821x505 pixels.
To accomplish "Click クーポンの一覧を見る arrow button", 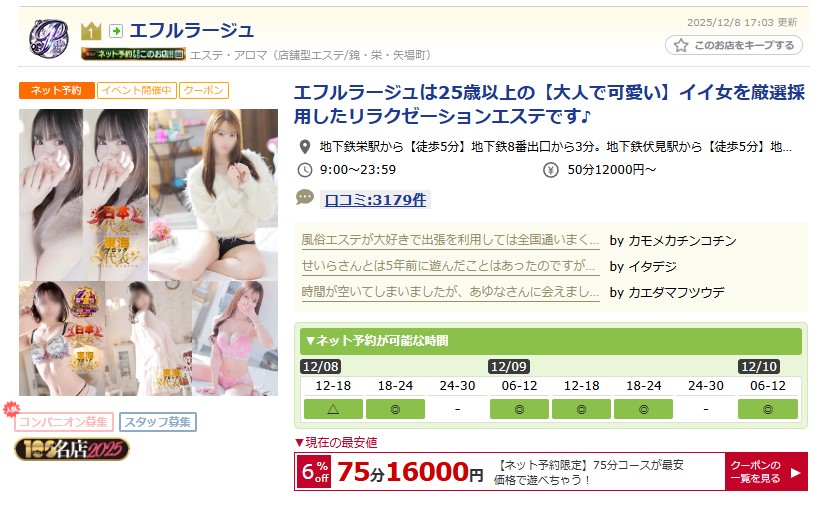I will pyautogui.click(x=766, y=471).
